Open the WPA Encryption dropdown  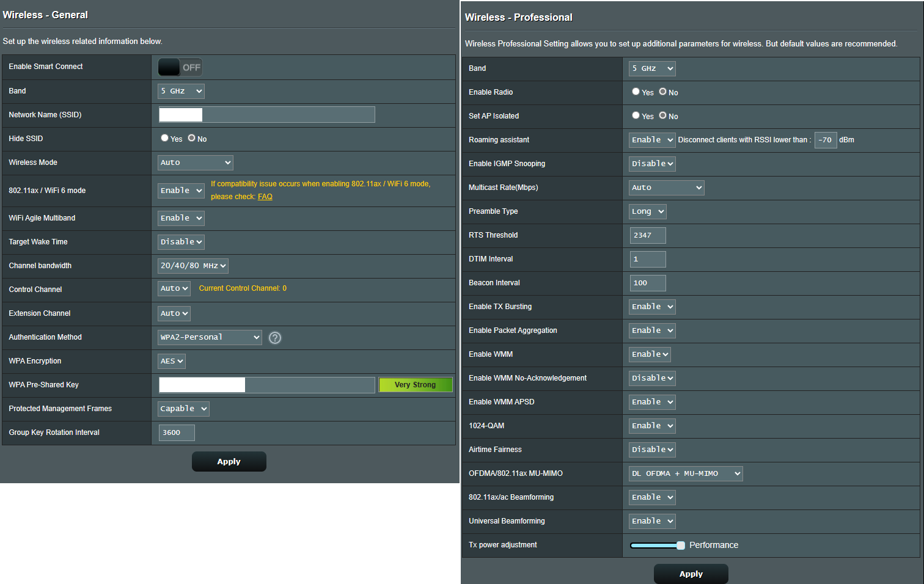tap(172, 361)
